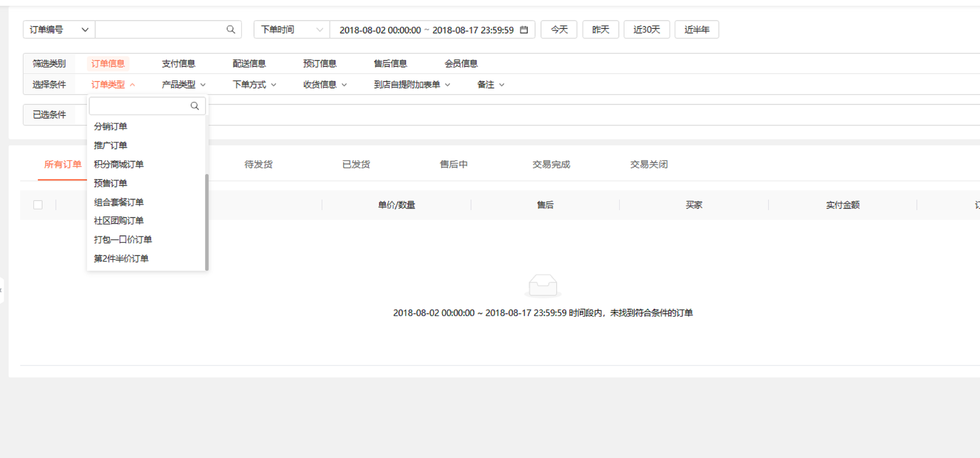Viewport: 980px width, 458px height.
Task: Expand the 下单时间 time type dropdown
Action: pyautogui.click(x=291, y=30)
